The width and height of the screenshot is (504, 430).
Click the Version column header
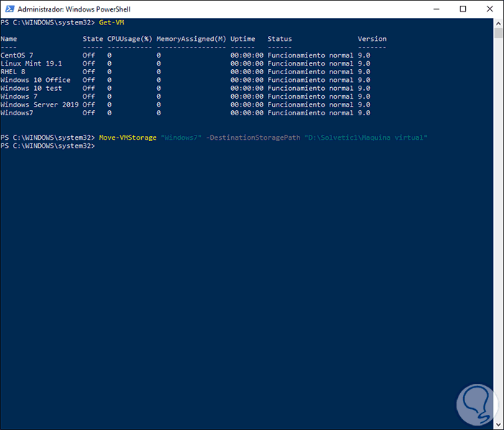tap(372, 39)
